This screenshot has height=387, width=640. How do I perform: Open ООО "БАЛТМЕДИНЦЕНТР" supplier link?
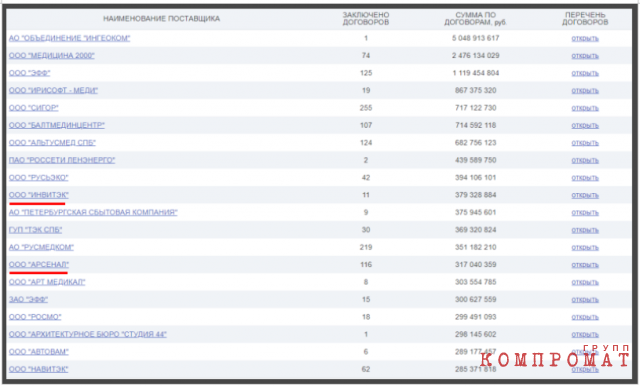pyautogui.click(x=57, y=125)
